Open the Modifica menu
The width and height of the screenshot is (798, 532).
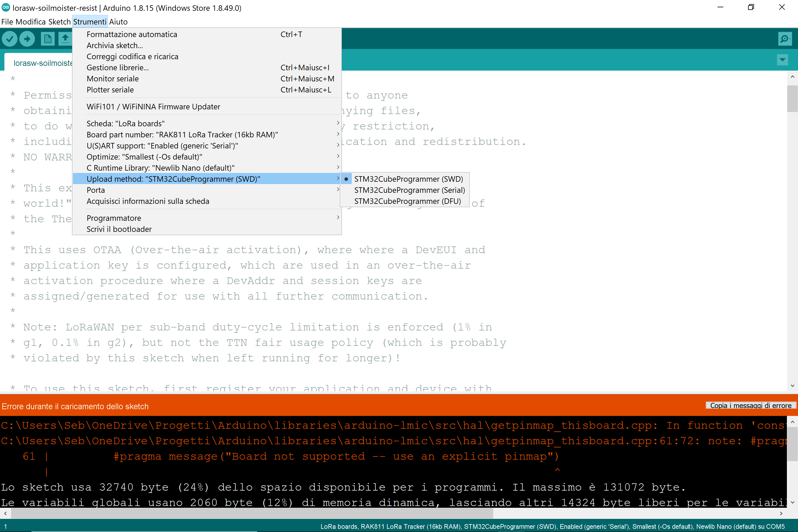click(31, 22)
